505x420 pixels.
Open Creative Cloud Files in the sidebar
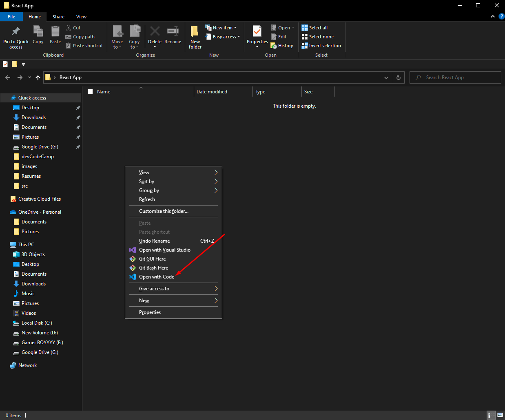tap(39, 199)
